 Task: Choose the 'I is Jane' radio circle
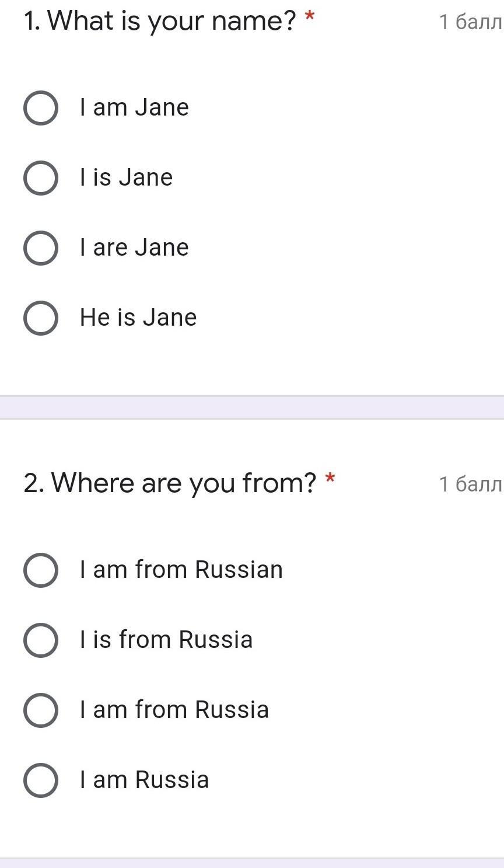[41, 178]
